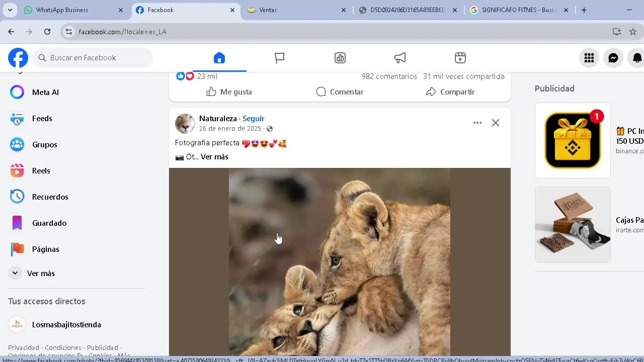Close the WhatsApp Business tab
This screenshot has width=644, height=362.
121,10
